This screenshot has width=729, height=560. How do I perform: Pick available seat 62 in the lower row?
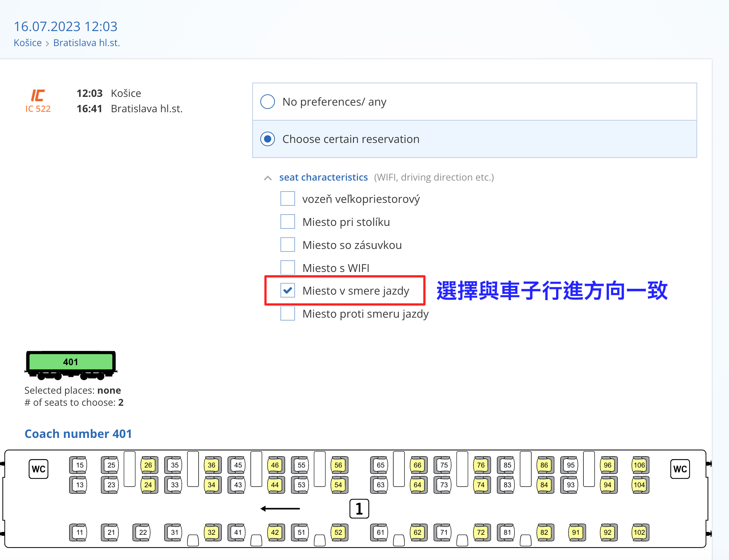[418, 532]
